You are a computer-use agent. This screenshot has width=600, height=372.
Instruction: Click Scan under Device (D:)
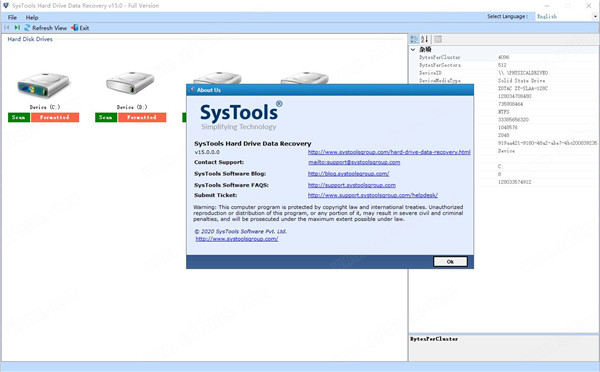click(106, 117)
